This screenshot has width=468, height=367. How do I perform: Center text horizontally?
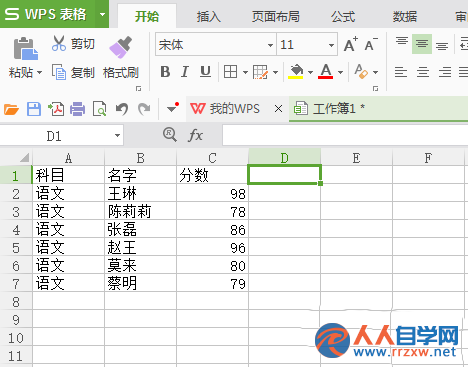(423, 72)
